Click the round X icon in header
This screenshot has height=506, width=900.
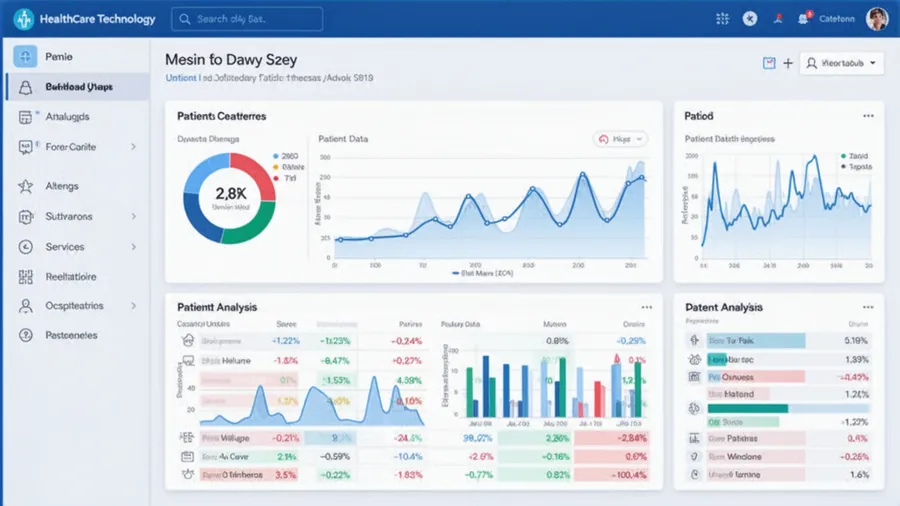tap(750, 19)
